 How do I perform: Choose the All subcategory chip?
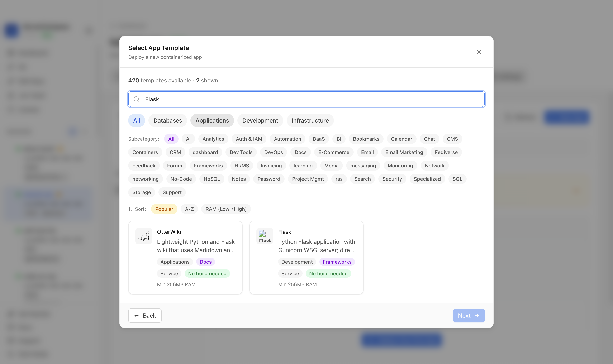171,139
